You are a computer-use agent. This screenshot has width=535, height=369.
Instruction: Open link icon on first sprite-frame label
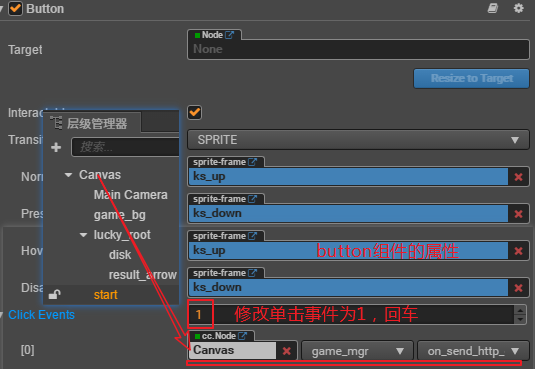252,162
